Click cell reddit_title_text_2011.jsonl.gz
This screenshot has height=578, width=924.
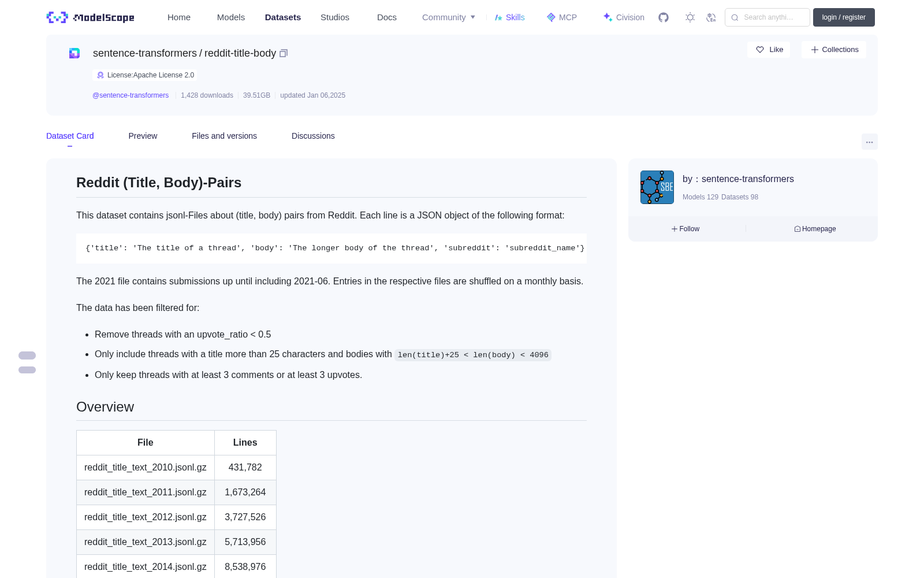tap(146, 492)
